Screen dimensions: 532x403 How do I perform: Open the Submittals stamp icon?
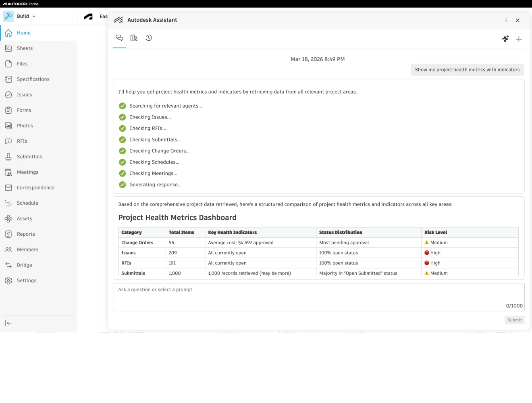coord(8,157)
